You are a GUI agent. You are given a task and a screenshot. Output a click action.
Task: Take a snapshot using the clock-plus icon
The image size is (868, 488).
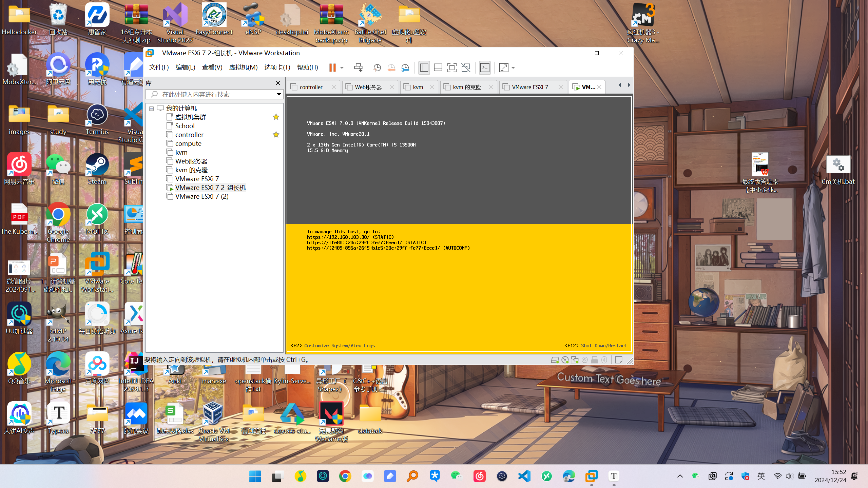click(377, 68)
